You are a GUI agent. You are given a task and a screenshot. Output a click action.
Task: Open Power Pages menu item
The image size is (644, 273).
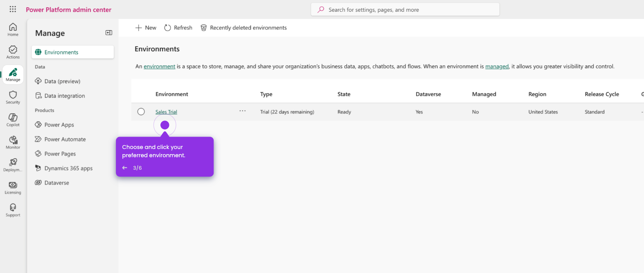[x=73, y=153]
